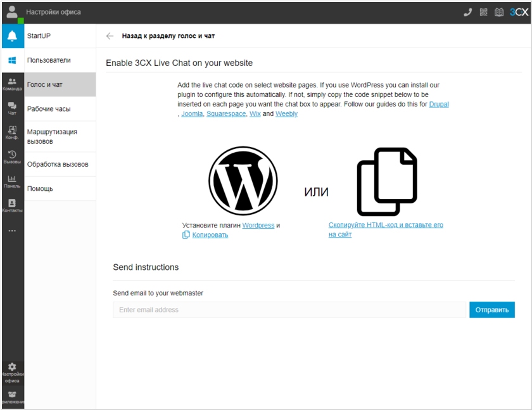Open Команда team sidebar icon
This screenshot has height=410, width=532.
[12, 84]
